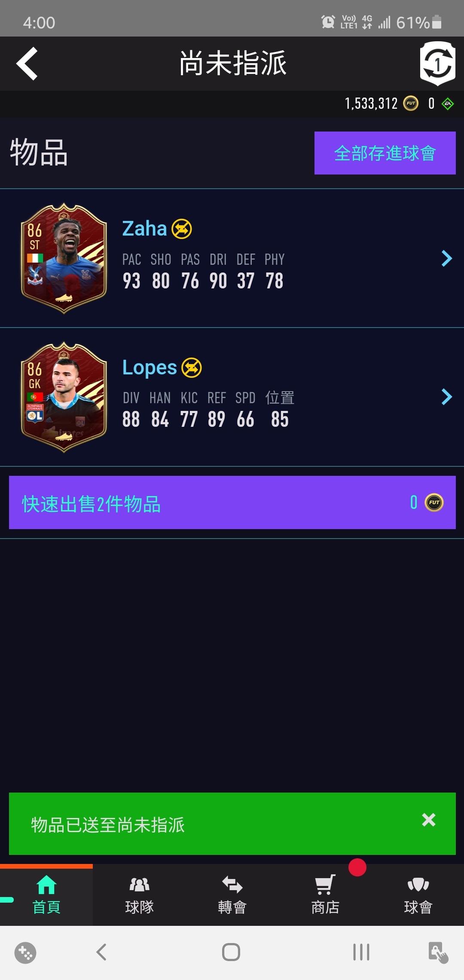Tap Android recent apps button
Screen dimensions: 464x980
(361, 952)
